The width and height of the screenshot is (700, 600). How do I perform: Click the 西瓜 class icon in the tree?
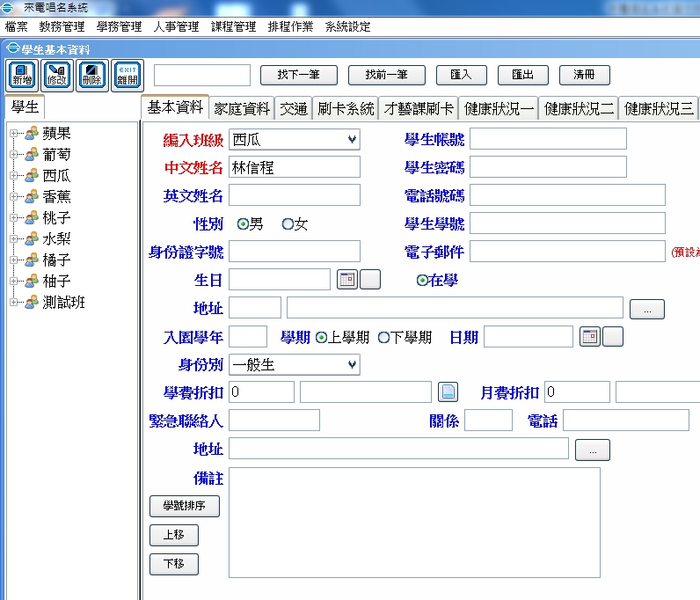(31, 176)
